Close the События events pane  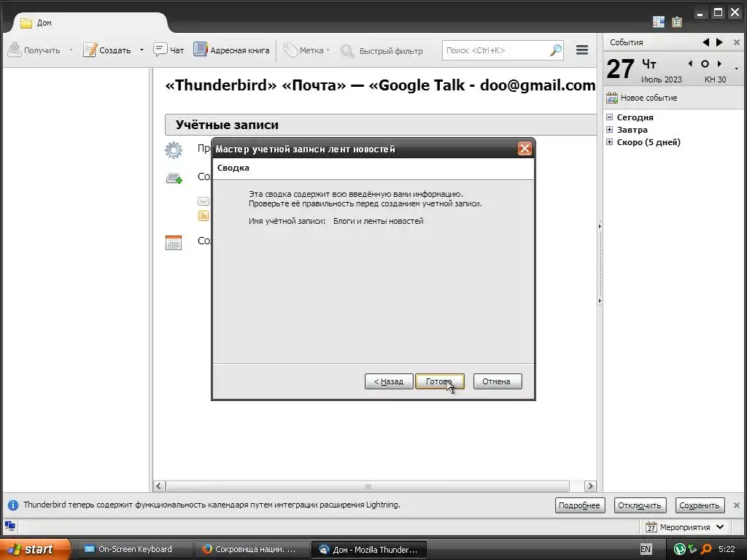point(737,42)
